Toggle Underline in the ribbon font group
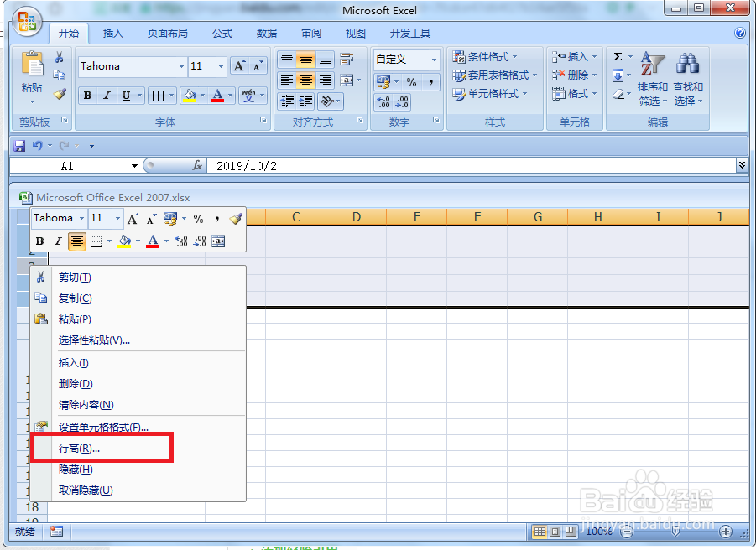 point(126,96)
